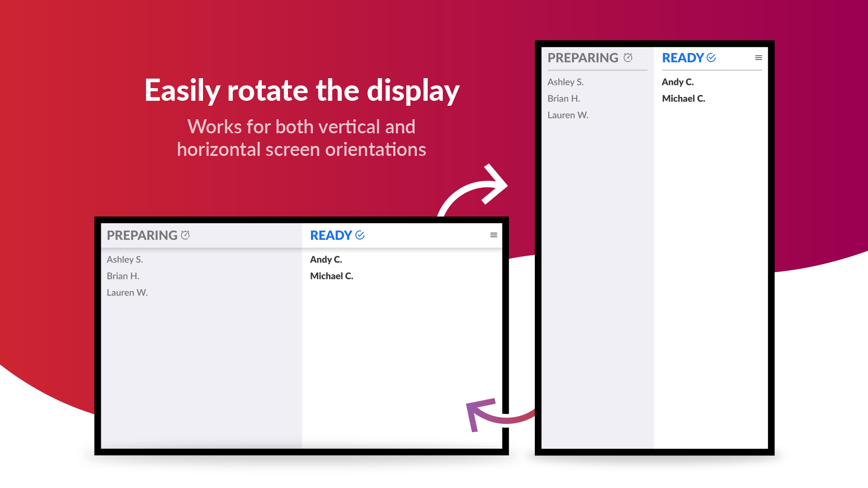Image resolution: width=868 pixels, height=488 pixels.
Task: Select READY header on horizontal display
Action: (331, 235)
